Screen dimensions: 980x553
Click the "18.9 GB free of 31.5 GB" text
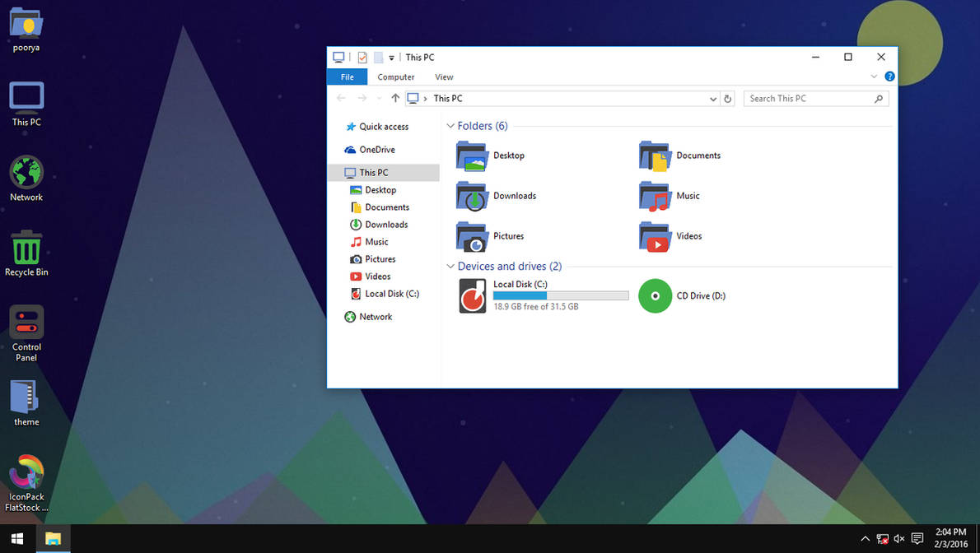click(x=535, y=307)
